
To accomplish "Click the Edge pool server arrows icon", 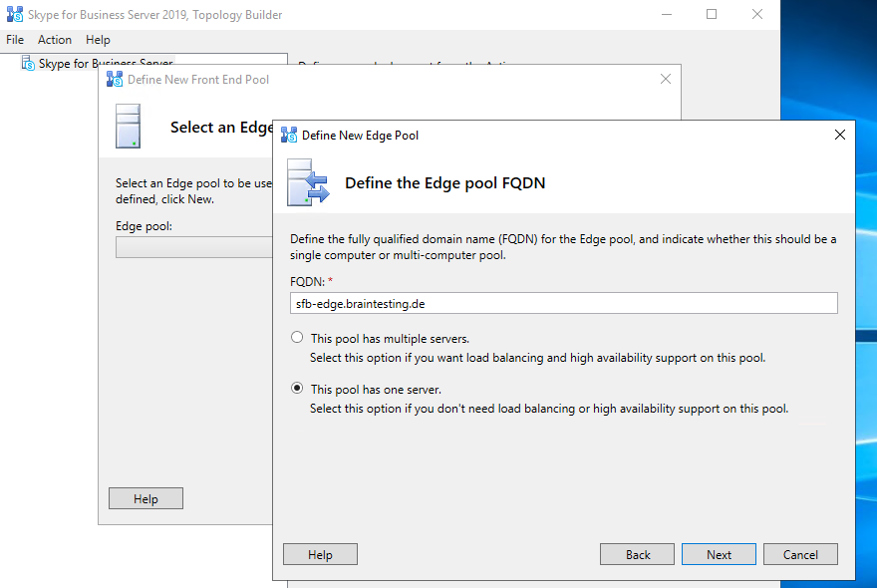I will [x=308, y=182].
